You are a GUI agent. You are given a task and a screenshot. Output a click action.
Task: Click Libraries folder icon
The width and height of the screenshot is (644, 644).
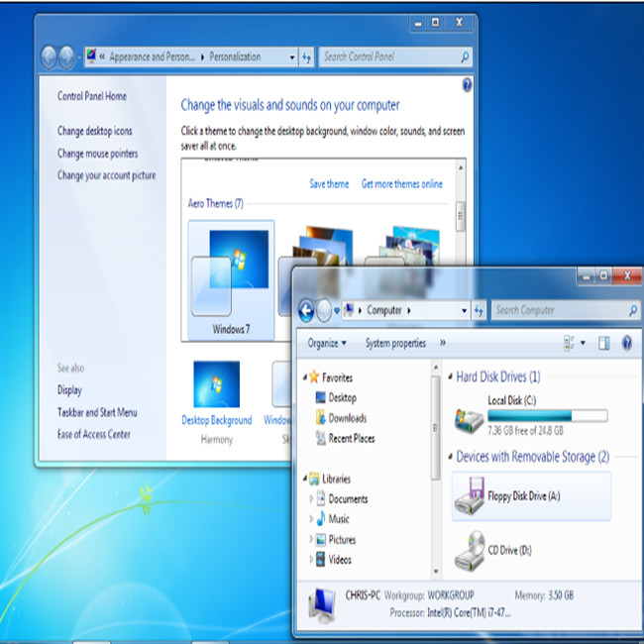pyautogui.click(x=314, y=479)
